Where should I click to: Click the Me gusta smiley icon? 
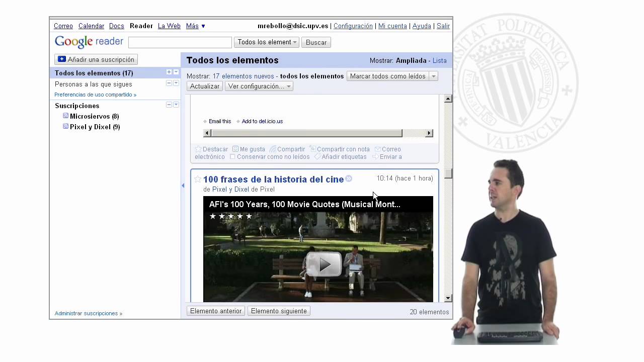click(235, 149)
